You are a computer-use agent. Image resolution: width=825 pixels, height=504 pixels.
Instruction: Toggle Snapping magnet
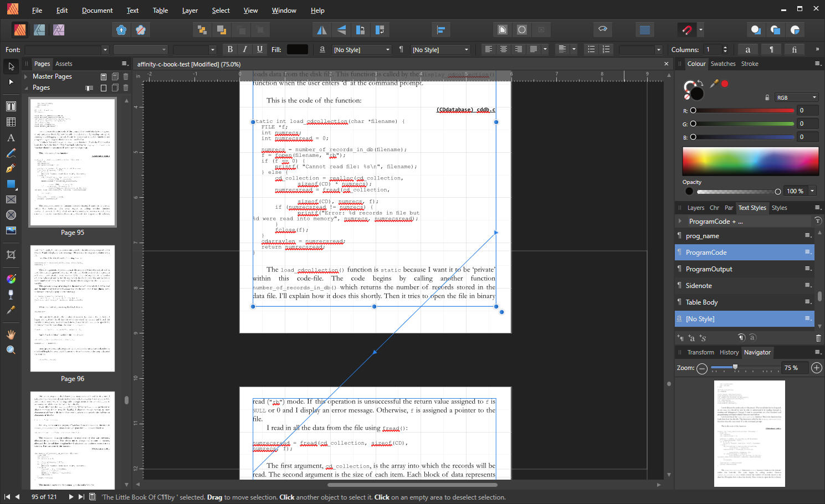pos(687,30)
